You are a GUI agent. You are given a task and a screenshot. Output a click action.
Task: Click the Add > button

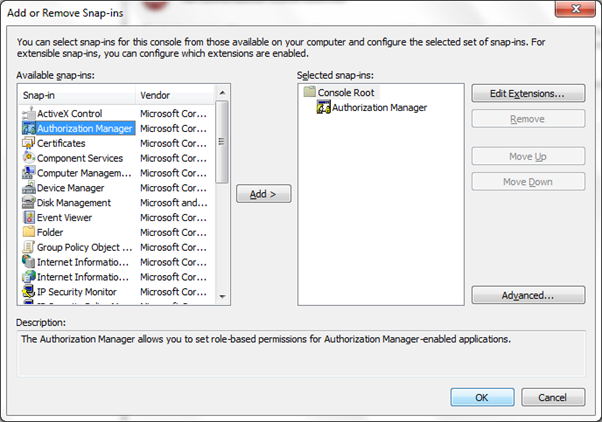coord(263,194)
